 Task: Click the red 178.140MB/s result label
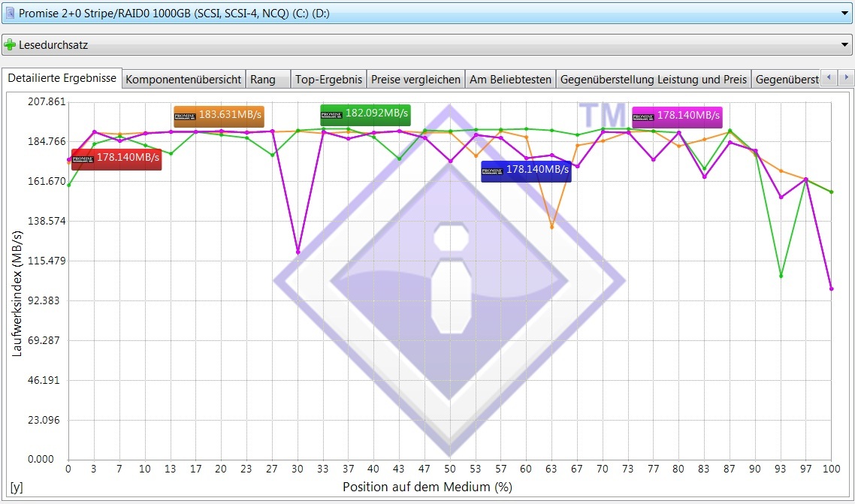(116, 158)
